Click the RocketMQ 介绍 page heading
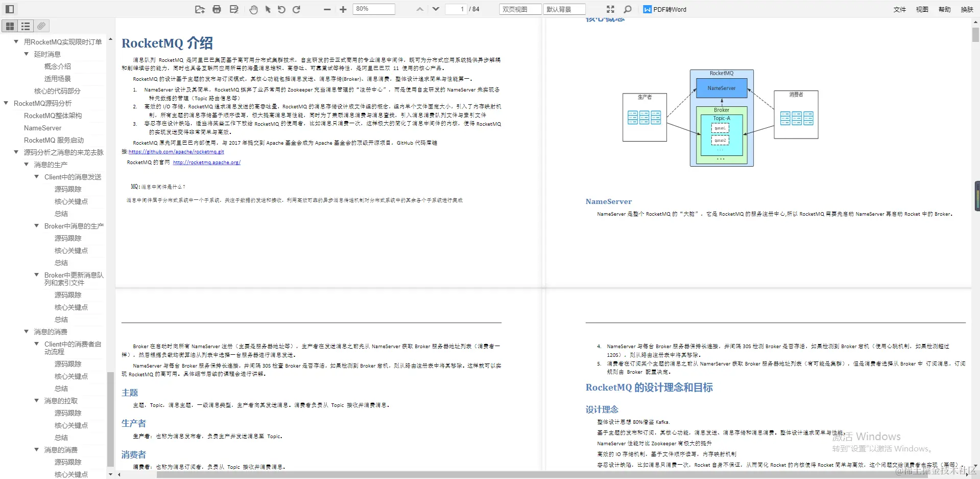This screenshot has width=980, height=479. (167, 43)
